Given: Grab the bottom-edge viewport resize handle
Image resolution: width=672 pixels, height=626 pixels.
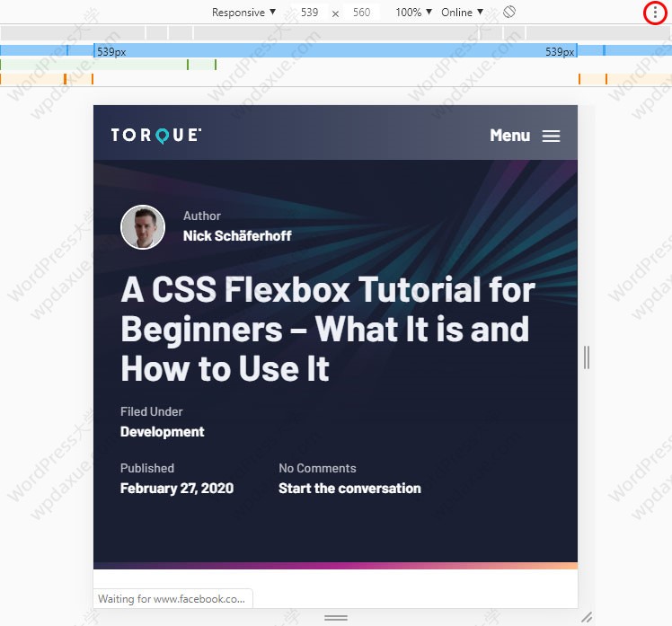Looking at the screenshot, I should (336, 617).
